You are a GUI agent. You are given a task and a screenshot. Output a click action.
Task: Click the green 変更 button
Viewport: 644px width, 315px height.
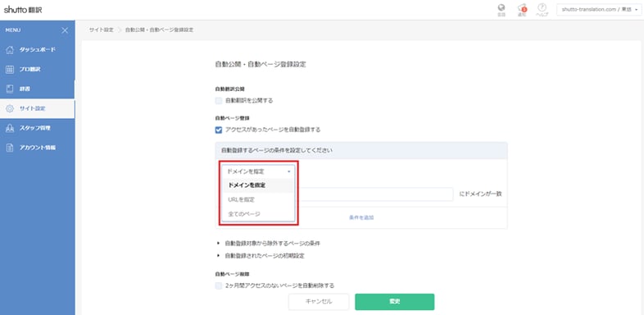[395, 301]
